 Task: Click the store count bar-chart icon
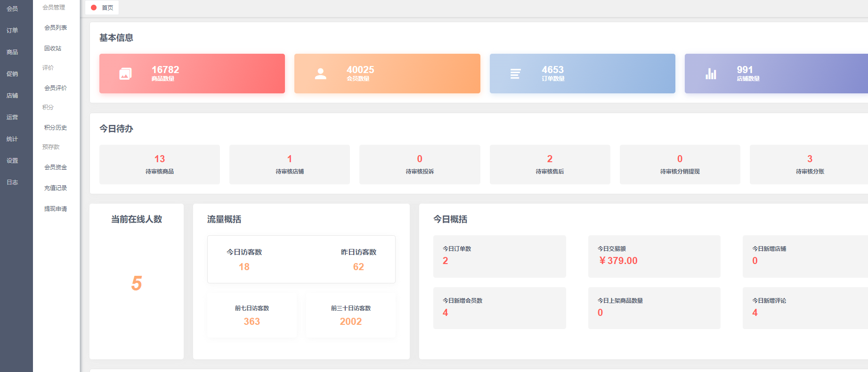tap(711, 74)
